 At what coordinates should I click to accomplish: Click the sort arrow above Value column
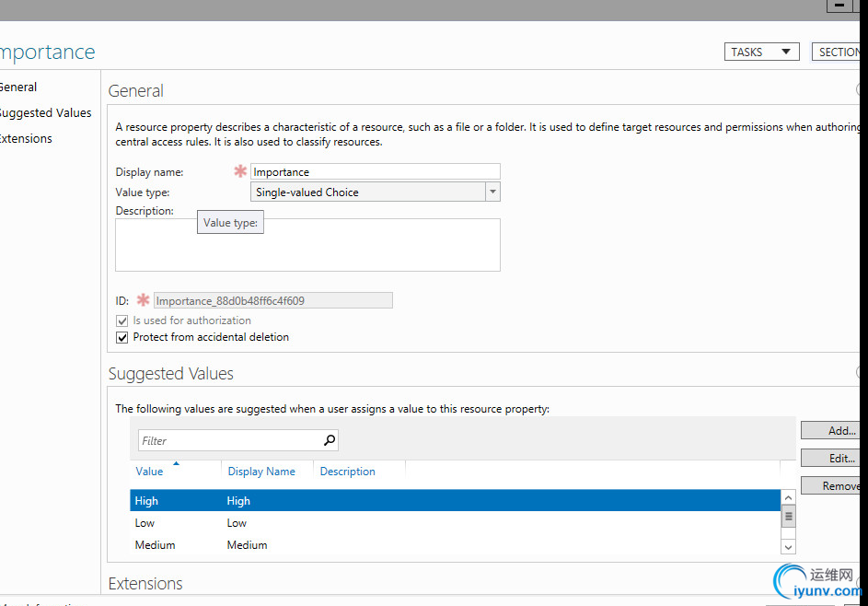click(x=176, y=463)
